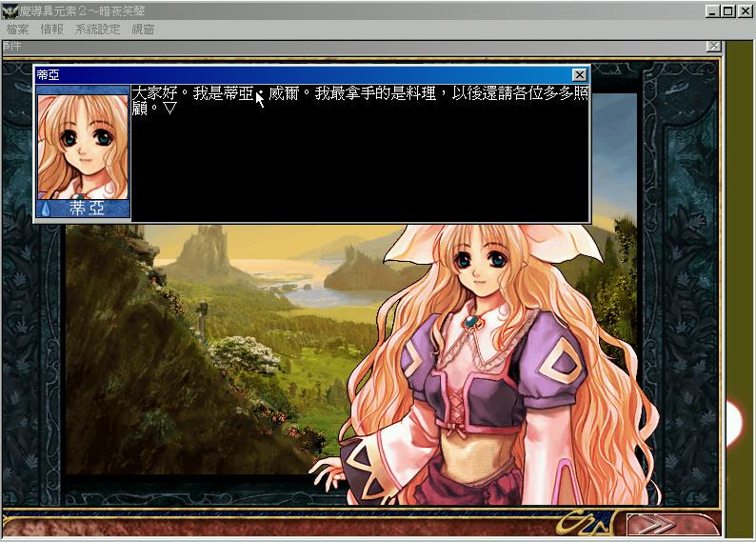Click the standing Tia character sprite
The height and width of the screenshot is (542, 756).
pyautogui.click(x=487, y=364)
